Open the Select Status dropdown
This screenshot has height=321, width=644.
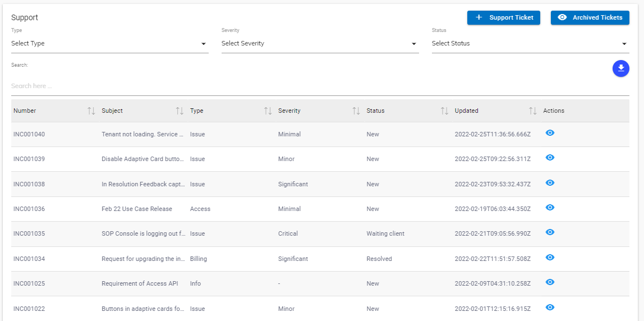click(x=530, y=44)
